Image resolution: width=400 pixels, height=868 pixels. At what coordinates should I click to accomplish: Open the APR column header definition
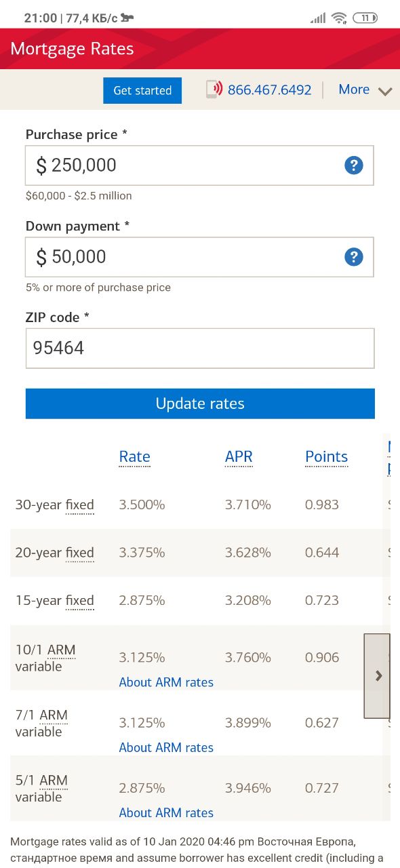click(239, 457)
